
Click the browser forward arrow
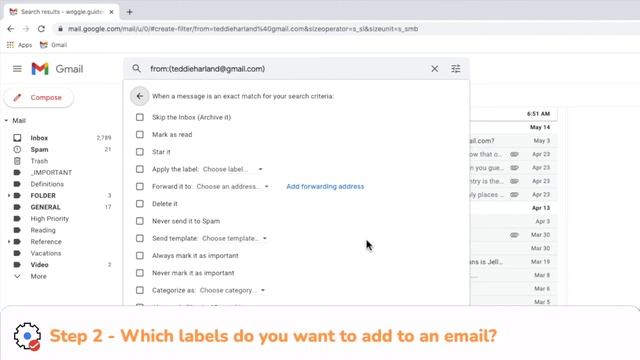pyautogui.click(x=26, y=29)
